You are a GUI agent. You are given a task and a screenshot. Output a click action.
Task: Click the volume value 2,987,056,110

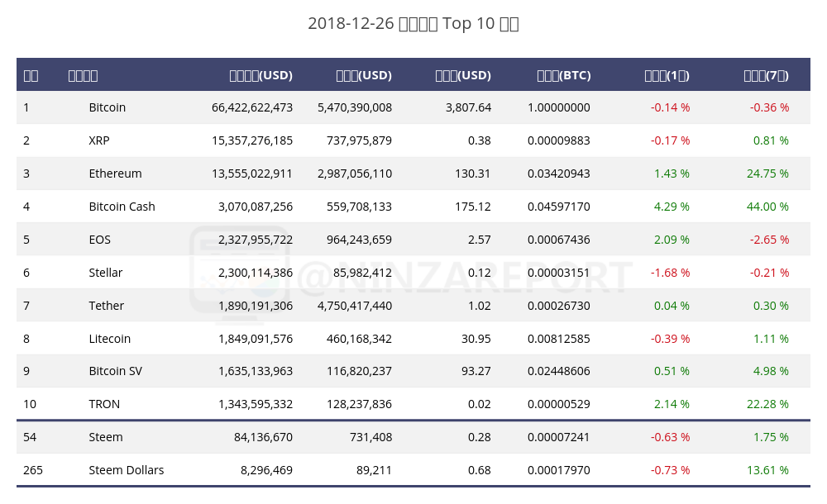[x=355, y=174]
